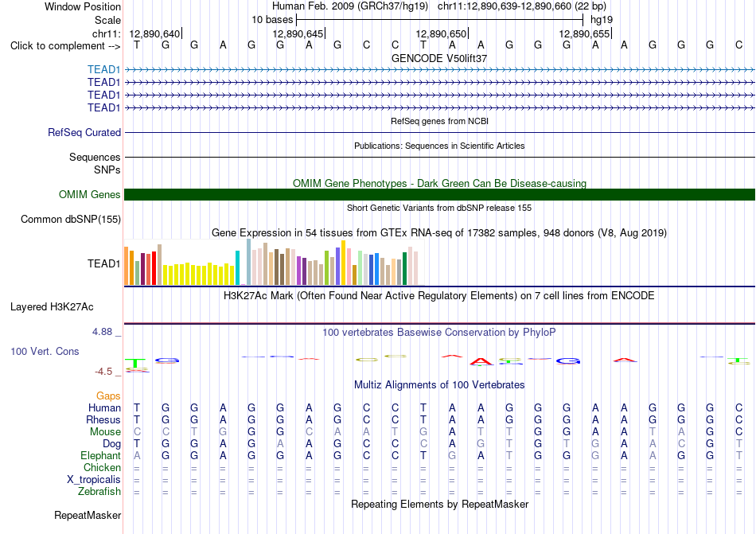Click the Gaps label in Multiz track

[x=108, y=396]
